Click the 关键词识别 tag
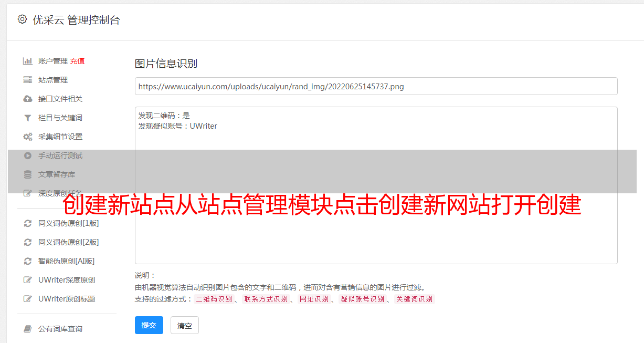This screenshot has height=343, width=644. point(414,299)
